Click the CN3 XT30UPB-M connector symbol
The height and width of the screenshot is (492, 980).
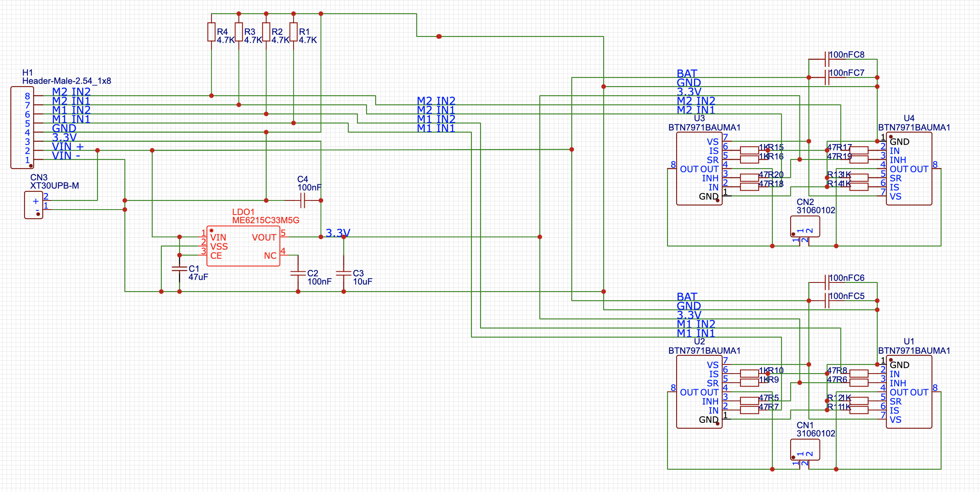[34, 205]
